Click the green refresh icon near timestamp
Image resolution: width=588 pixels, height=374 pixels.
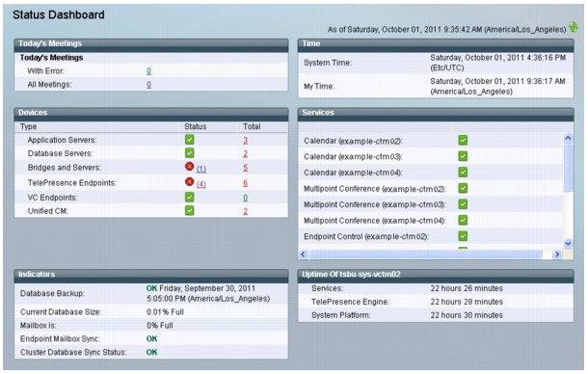click(574, 27)
